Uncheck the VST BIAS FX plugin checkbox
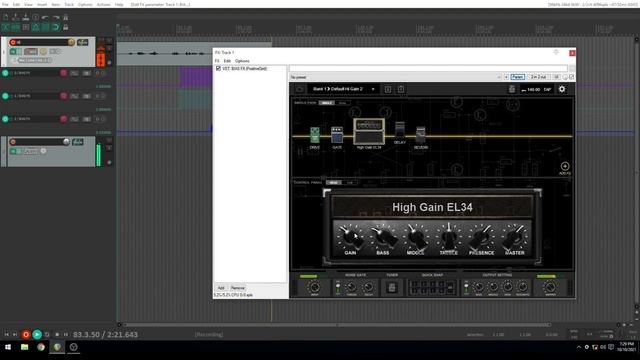The image size is (640, 360). point(218,69)
